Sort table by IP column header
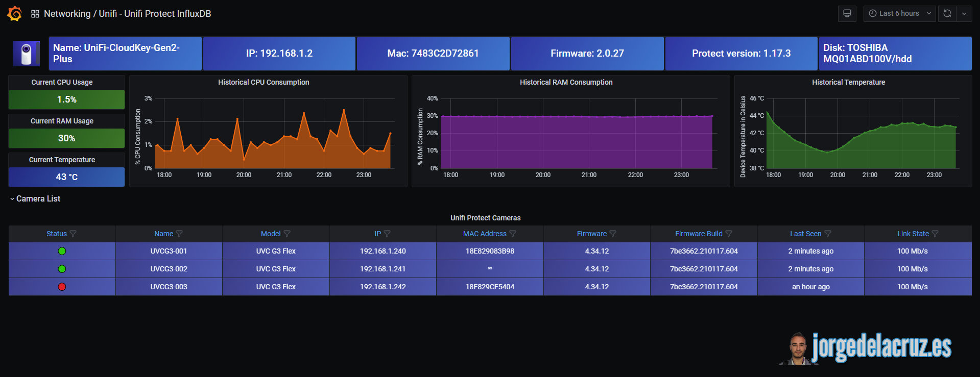This screenshot has height=377, width=980. coord(377,234)
